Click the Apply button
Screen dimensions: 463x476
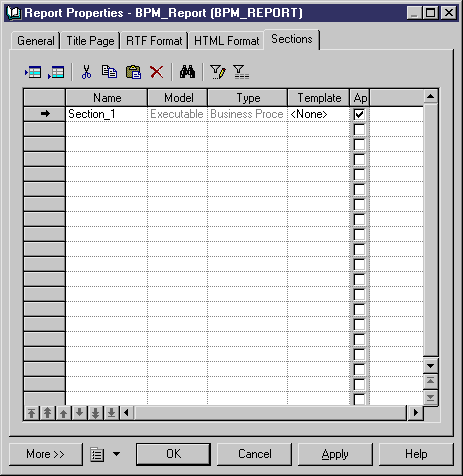click(x=335, y=454)
